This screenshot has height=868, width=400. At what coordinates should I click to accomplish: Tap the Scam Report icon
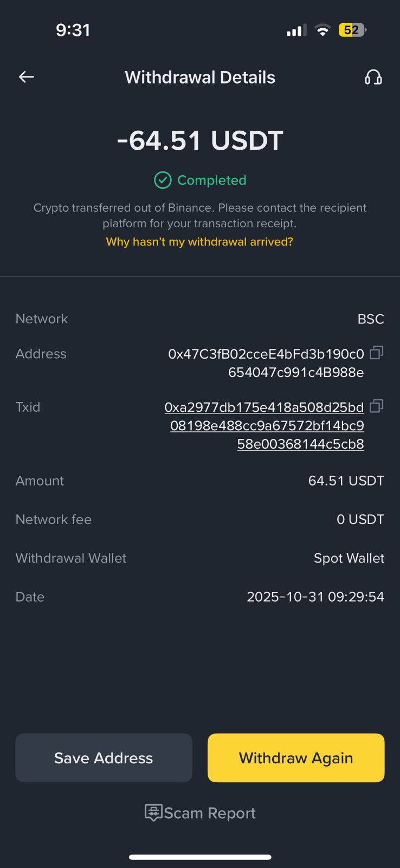(x=153, y=812)
